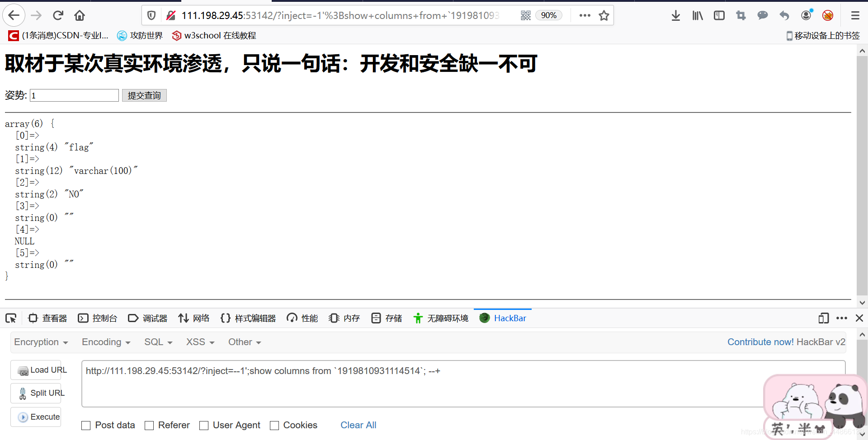Image resolution: width=868 pixels, height=440 pixels.
Task: Enable the Cookies checkbox
Action: (x=274, y=425)
